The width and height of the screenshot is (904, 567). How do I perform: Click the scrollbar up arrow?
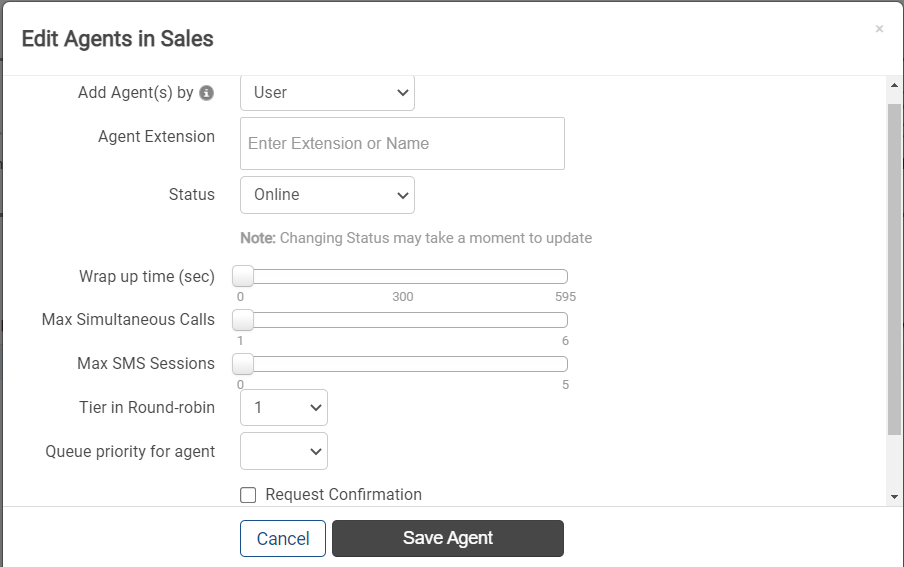[894, 85]
